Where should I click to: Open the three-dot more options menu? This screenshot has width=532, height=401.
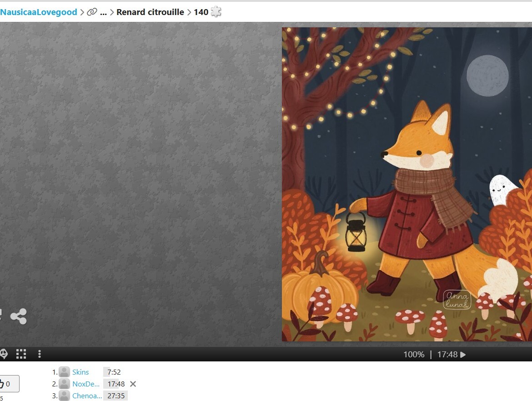point(40,354)
